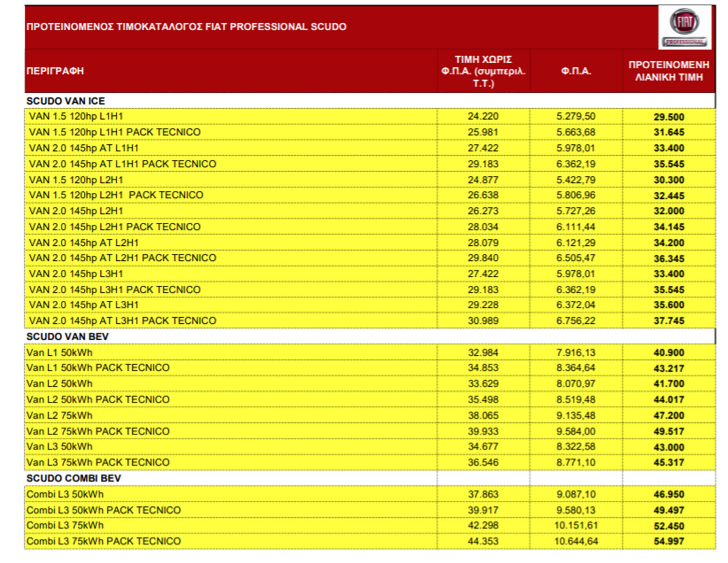Select the SCUDO VAN BEV section heading

click(x=68, y=337)
